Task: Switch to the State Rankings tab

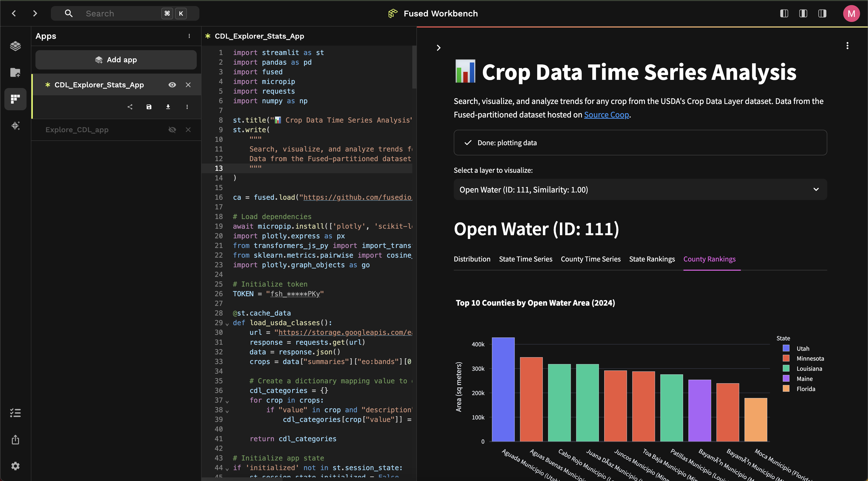Action: [x=652, y=259]
